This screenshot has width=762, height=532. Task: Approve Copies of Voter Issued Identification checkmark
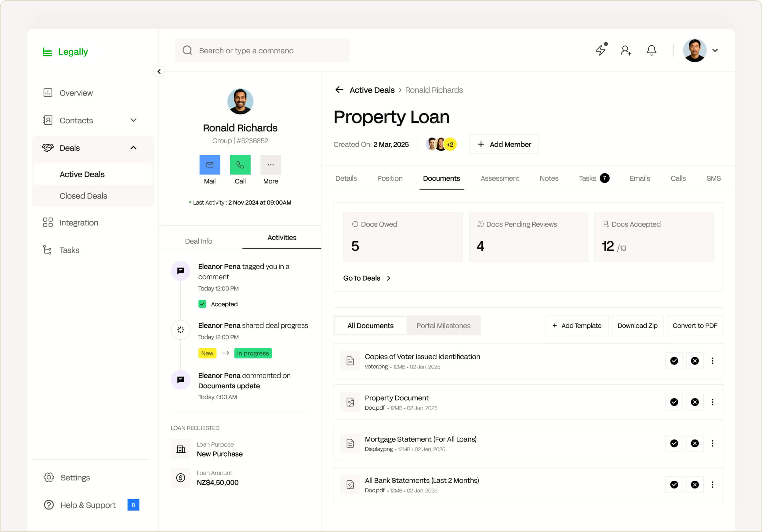point(674,361)
